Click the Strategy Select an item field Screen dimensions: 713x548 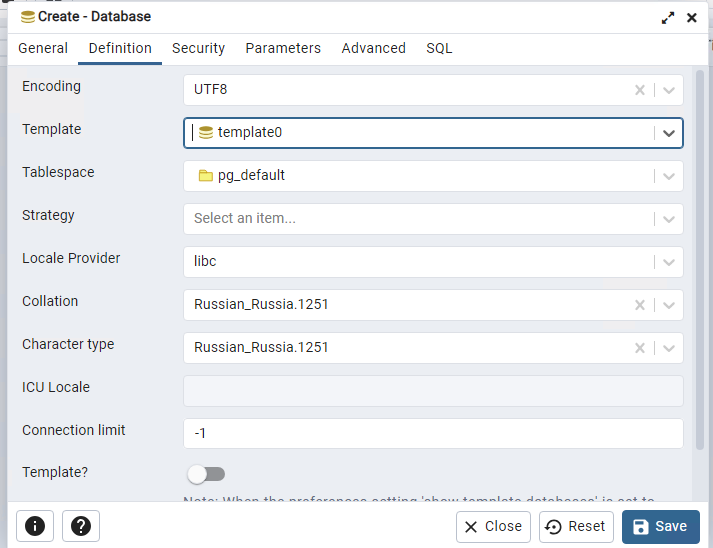click(x=433, y=219)
